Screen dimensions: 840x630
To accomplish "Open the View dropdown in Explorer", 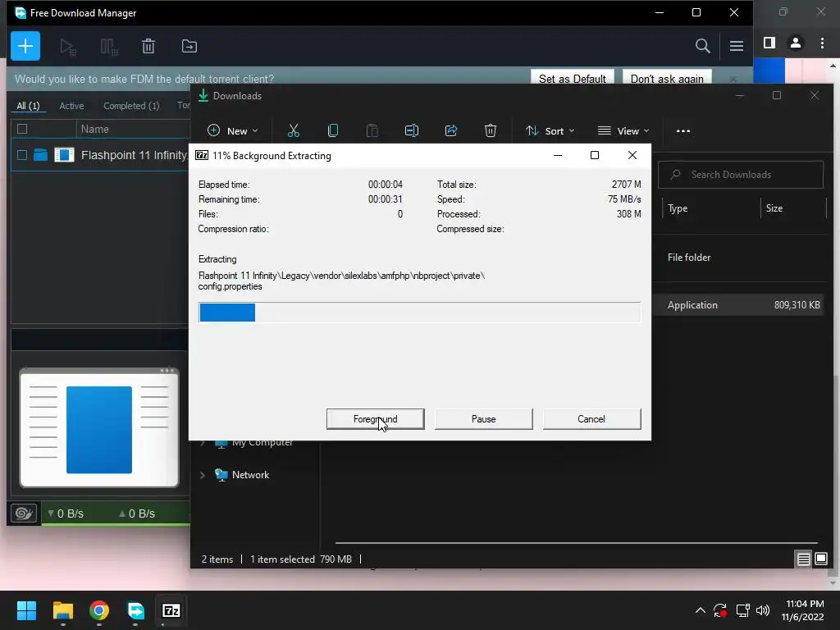I will point(623,130).
